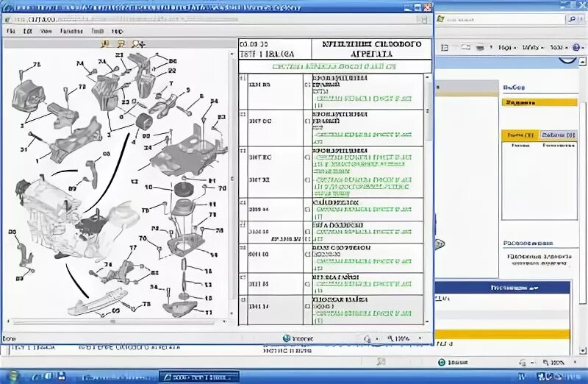Click the diagram horizontal scrollbar thumb
This screenshot has height=384, width=588.
point(112,321)
